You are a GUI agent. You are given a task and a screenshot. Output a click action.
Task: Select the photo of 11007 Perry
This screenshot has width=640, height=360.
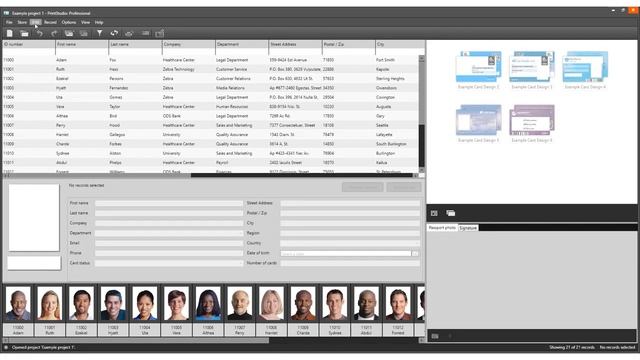[x=240, y=303]
